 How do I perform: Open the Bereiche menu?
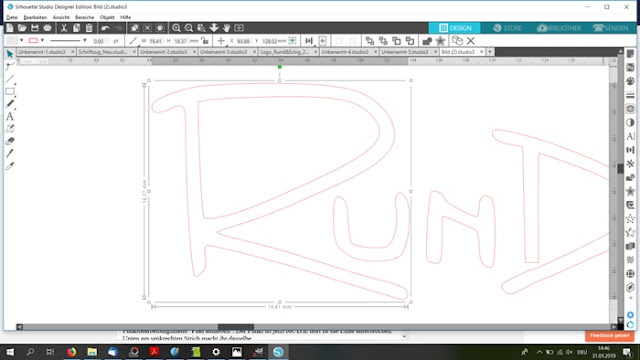click(x=84, y=17)
